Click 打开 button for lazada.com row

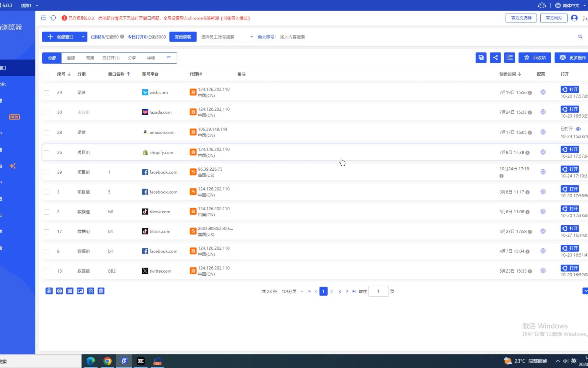pyautogui.click(x=570, y=109)
